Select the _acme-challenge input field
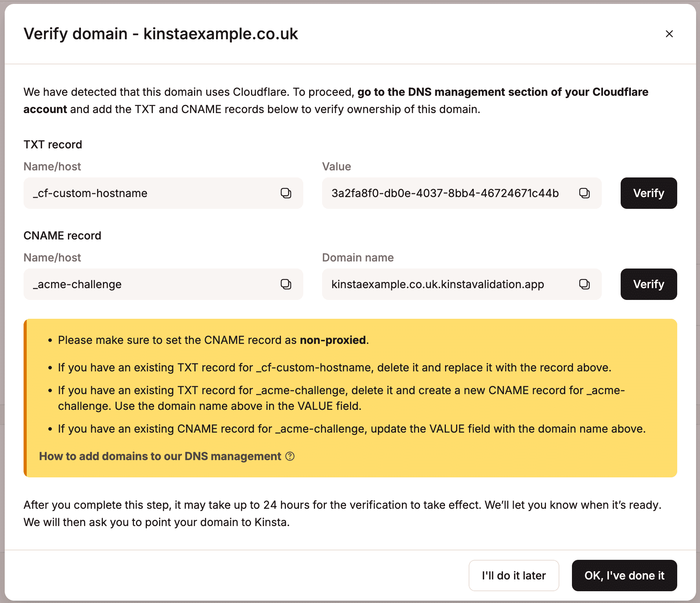Screen dimensions: 700x603 pyautogui.click(x=137, y=284)
